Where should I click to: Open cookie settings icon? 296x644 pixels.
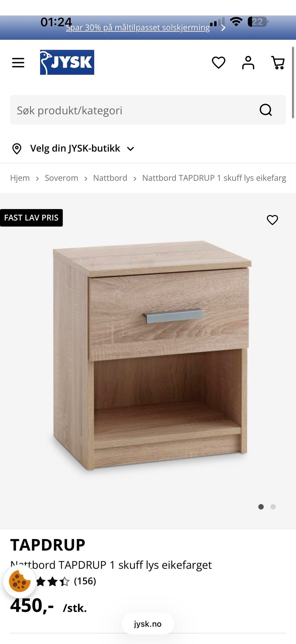pos(19,581)
